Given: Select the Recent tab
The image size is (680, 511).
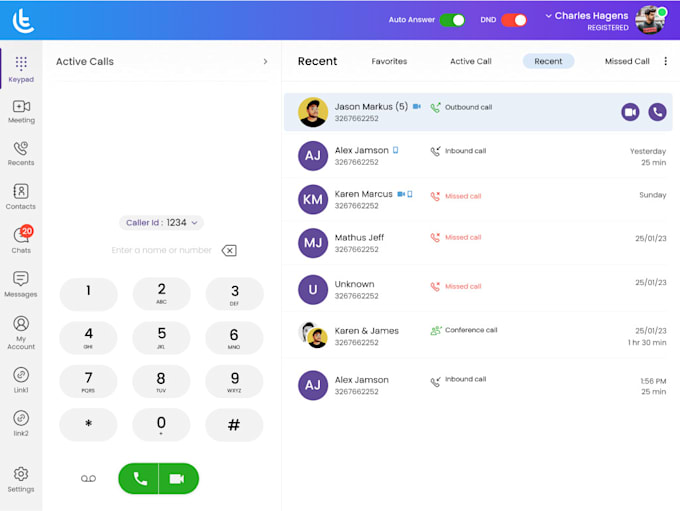Looking at the screenshot, I should coord(548,61).
